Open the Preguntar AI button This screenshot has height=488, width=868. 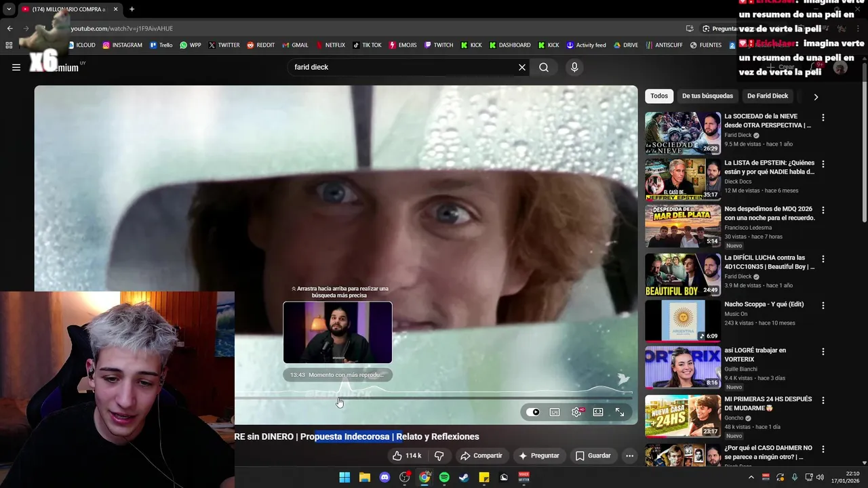(539, 455)
